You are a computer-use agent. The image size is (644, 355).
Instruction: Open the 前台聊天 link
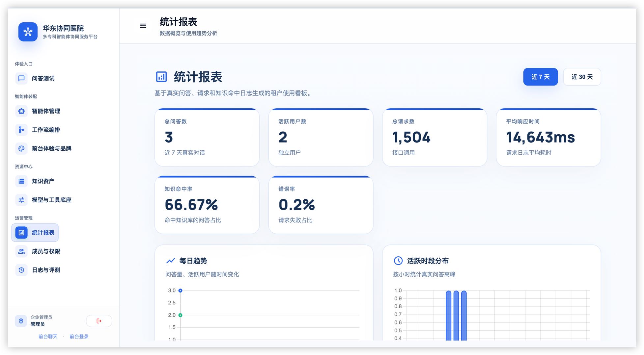(x=48, y=337)
